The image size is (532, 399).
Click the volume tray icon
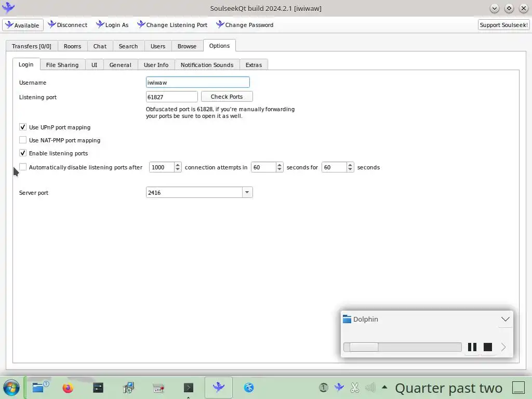pos(370,388)
